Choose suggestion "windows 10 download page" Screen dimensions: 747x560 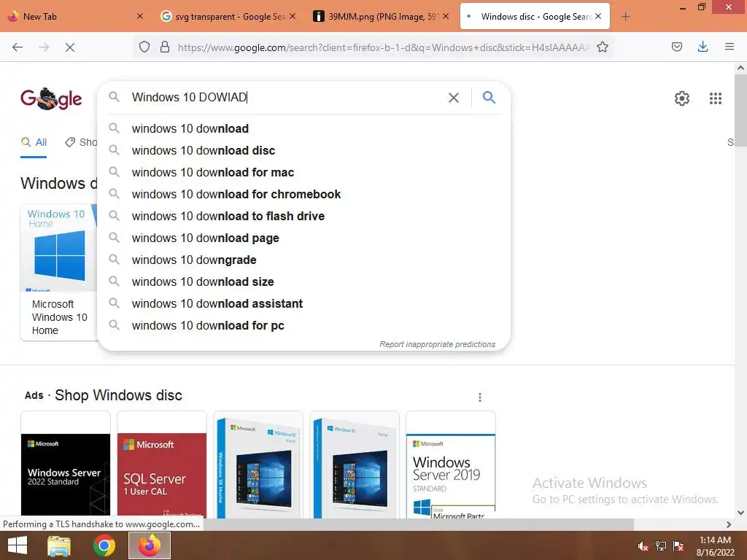point(303,238)
